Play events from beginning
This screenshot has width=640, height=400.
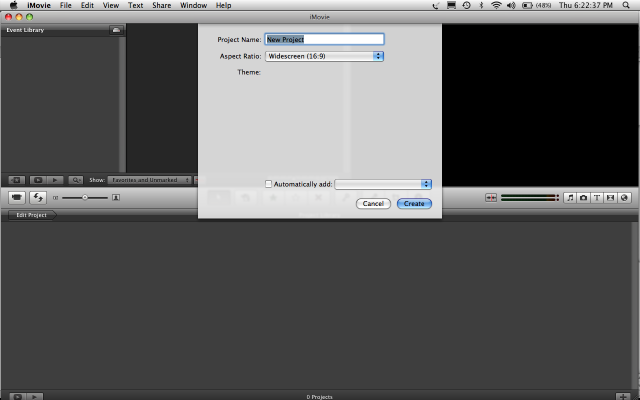point(55,180)
